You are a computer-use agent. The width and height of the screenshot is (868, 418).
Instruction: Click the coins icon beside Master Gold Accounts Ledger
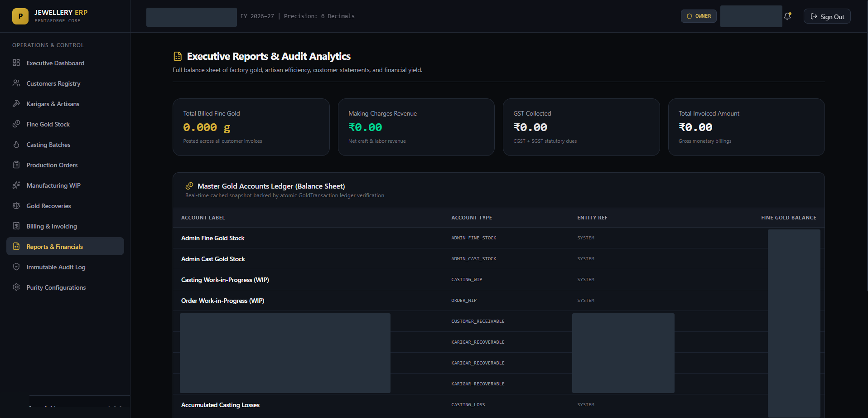tap(189, 186)
